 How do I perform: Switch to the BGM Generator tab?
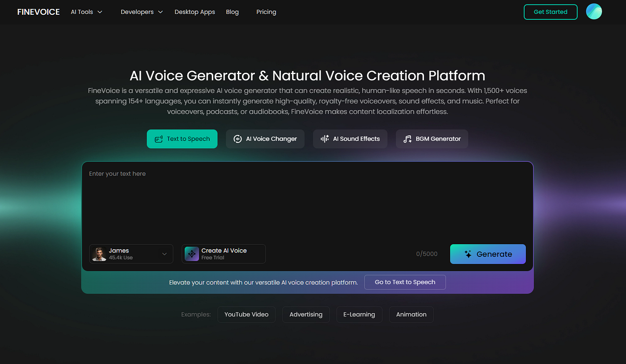point(432,139)
